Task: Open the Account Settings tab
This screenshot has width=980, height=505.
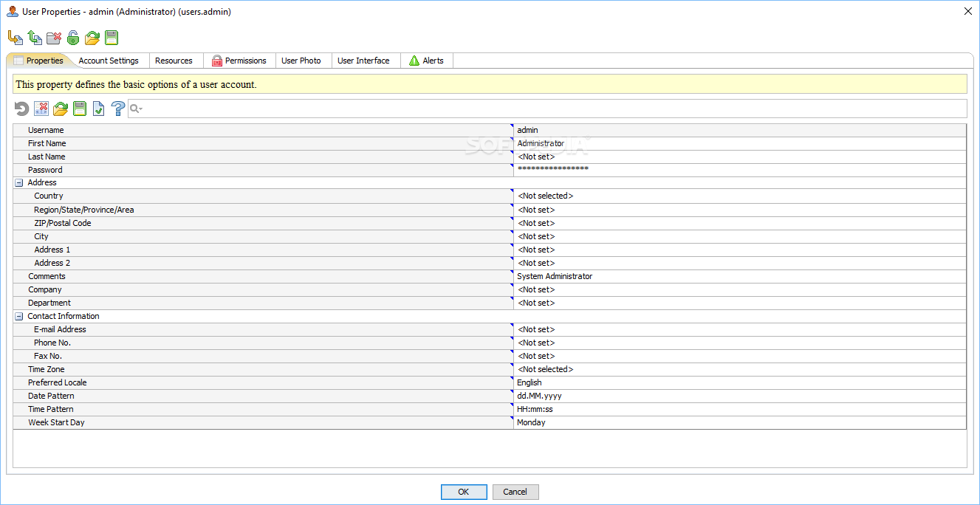Action: 109,61
